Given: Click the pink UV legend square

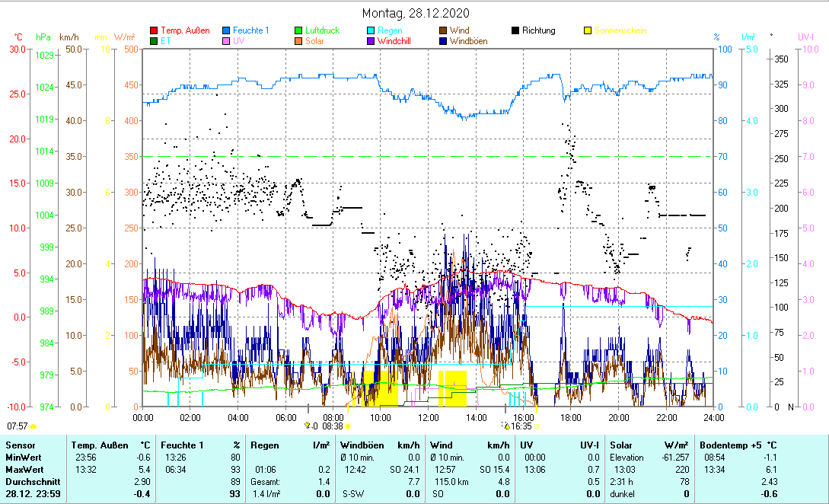Looking at the screenshot, I should tap(226, 41).
